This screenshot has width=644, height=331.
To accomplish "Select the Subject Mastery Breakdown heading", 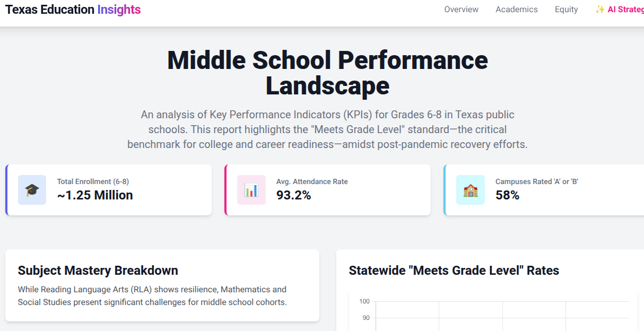I will 98,271.
